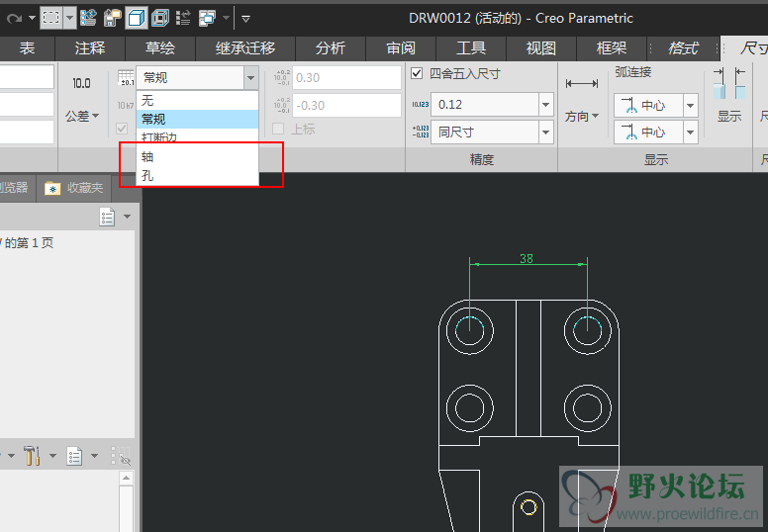Image resolution: width=768 pixels, height=532 pixels.
Task: Open the 分析 ribbon tab
Action: 331,48
